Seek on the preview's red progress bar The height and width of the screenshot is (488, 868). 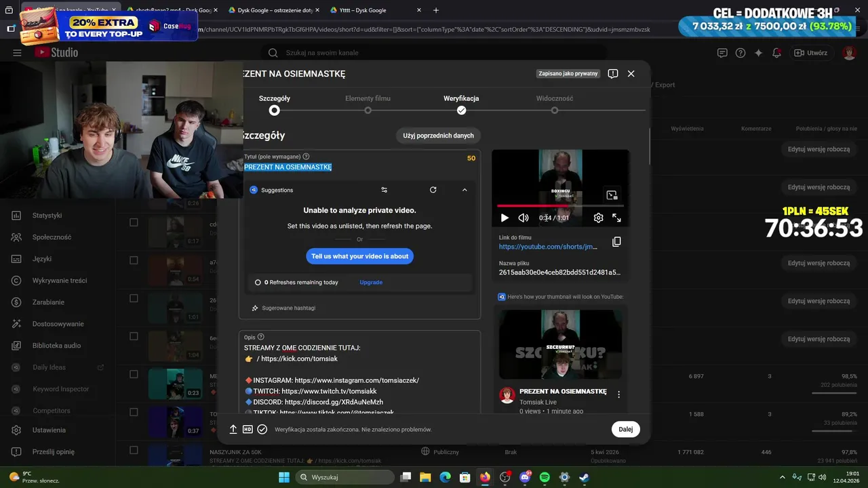(x=560, y=205)
